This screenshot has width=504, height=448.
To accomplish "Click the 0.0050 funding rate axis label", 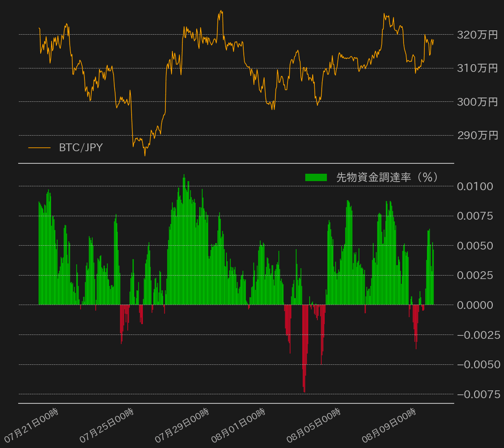I will (475, 246).
